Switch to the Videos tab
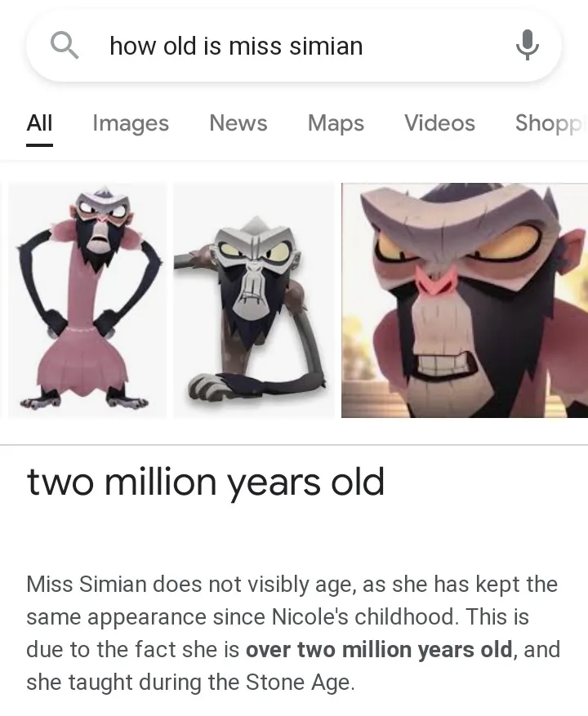Image resolution: width=588 pixels, height=716 pixels. pos(439,122)
